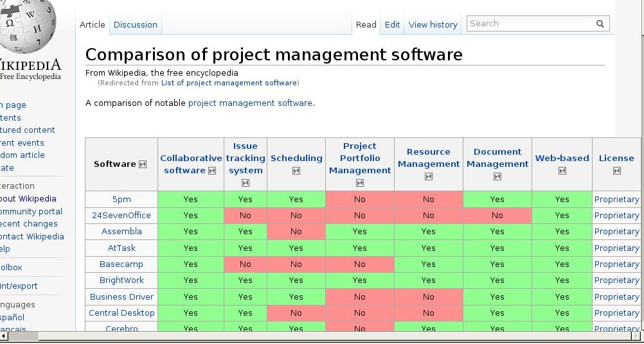The image size is (644, 344).
Task: Open Proprietary license link in AtTask row
Action: pos(616,248)
